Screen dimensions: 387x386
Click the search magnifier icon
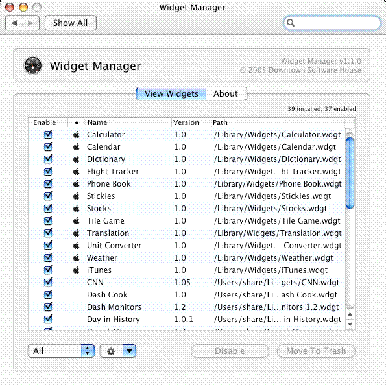291,23
